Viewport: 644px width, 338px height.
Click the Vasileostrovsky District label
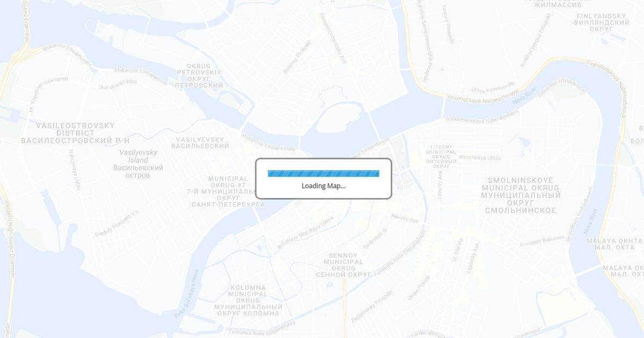(75, 133)
